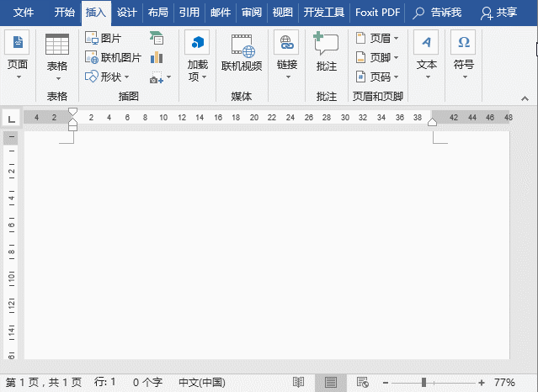This screenshot has height=392, width=538.
Task: Expand the 形状 shapes dropdown
Action: 109,77
